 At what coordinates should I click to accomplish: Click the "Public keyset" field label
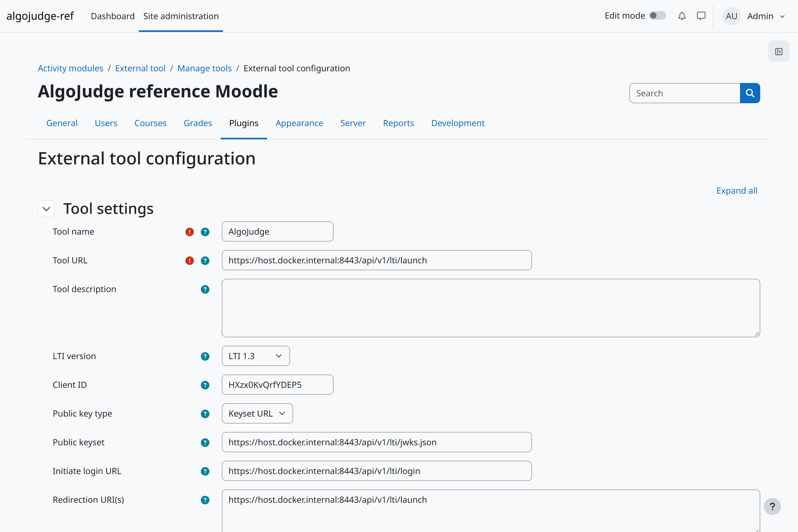tap(78, 442)
